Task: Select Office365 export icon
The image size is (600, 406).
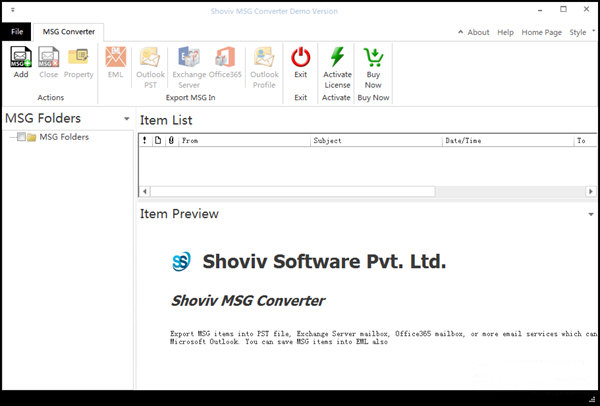Action: click(225, 57)
